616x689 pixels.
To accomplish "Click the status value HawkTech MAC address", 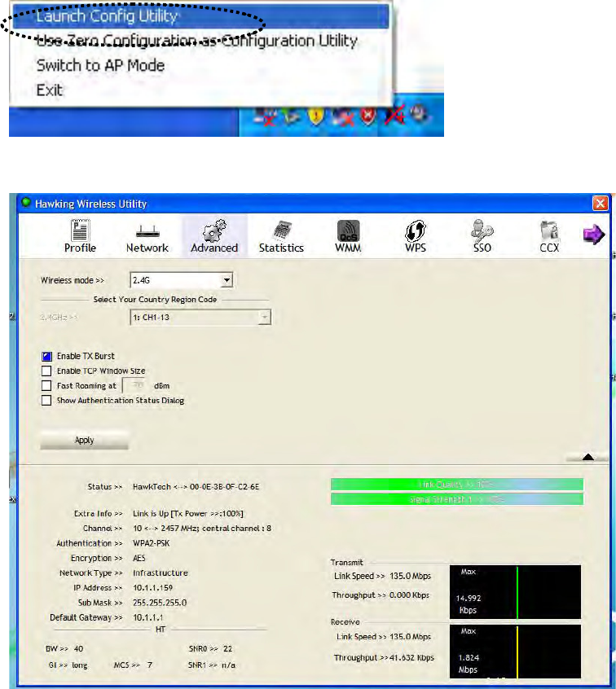I will (196, 487).
